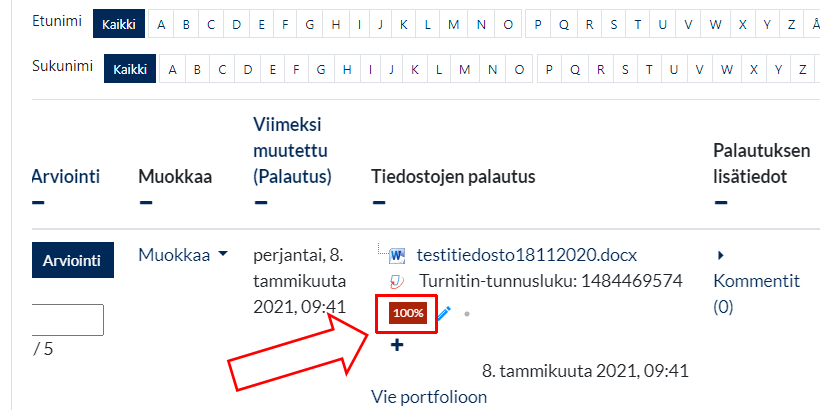Collapse the Viimeksi muutettu column
Image resolution: width=820 pixels, height=410 pixels.
click(x=260, y=203)
